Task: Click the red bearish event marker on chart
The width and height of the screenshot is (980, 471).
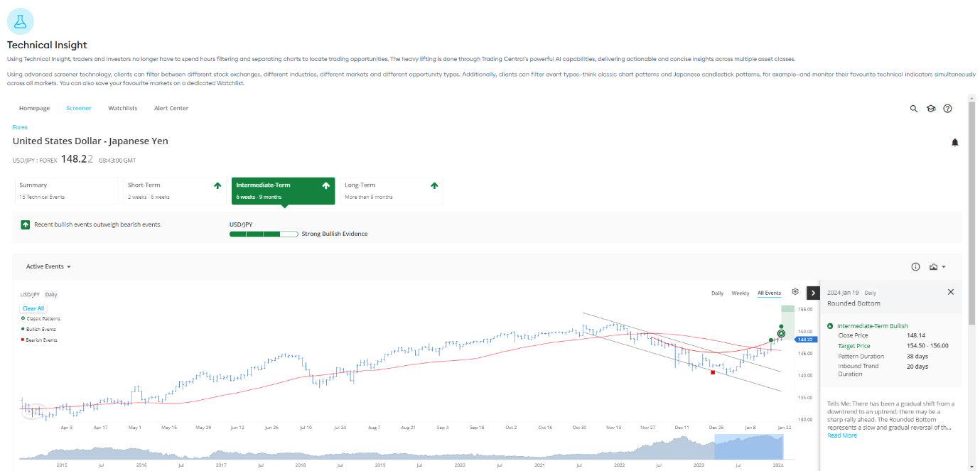Action: tap(713, 372)
